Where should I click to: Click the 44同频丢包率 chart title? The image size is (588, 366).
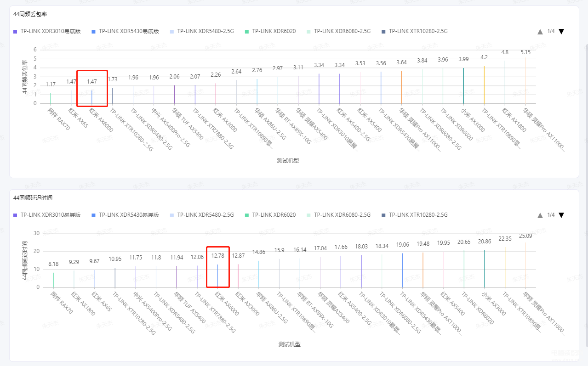(x=31, y=14)
